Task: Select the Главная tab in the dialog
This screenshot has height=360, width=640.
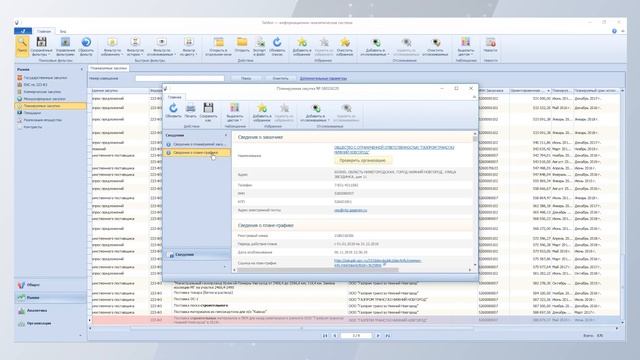Action: [174, 97]
